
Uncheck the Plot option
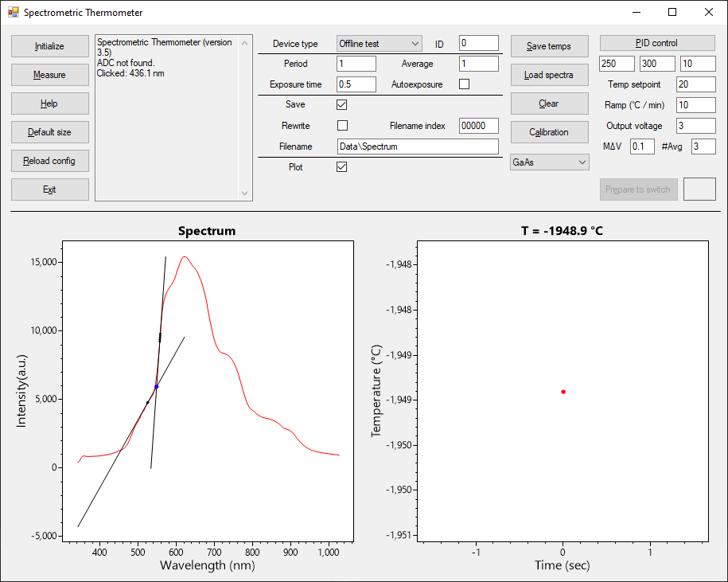[341, 166]
